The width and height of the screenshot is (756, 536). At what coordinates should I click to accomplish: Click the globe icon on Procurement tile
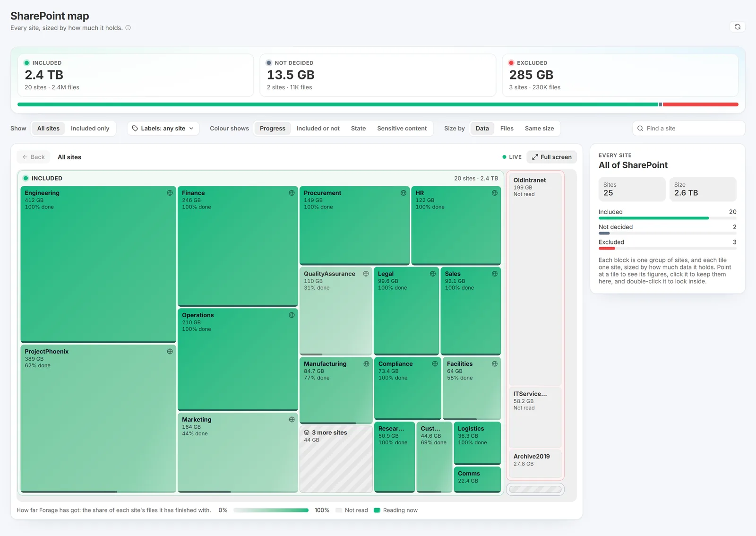tap(404, 193)
